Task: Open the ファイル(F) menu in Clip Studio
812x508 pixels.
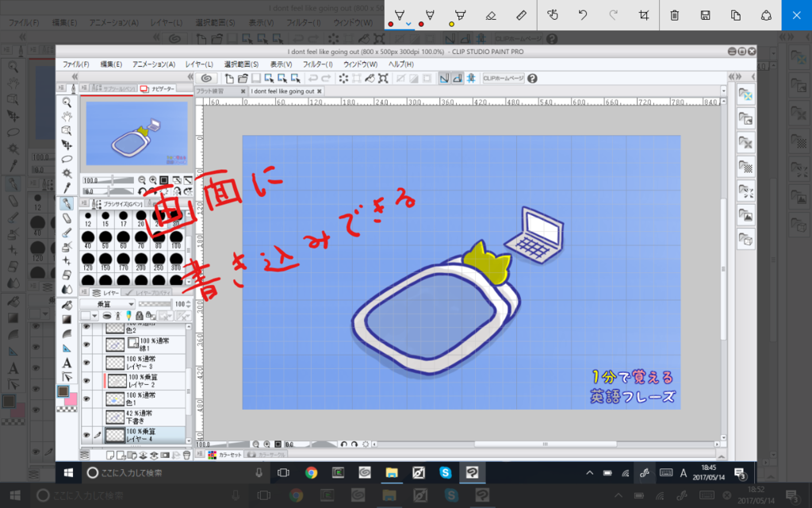Action: pyautogui.click(x=76, y=64)
